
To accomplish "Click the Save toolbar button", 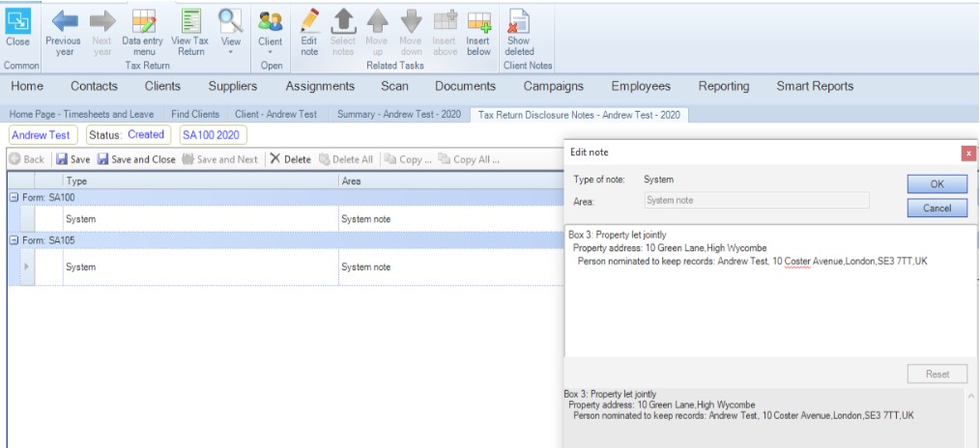I will (x=73, y=159).
